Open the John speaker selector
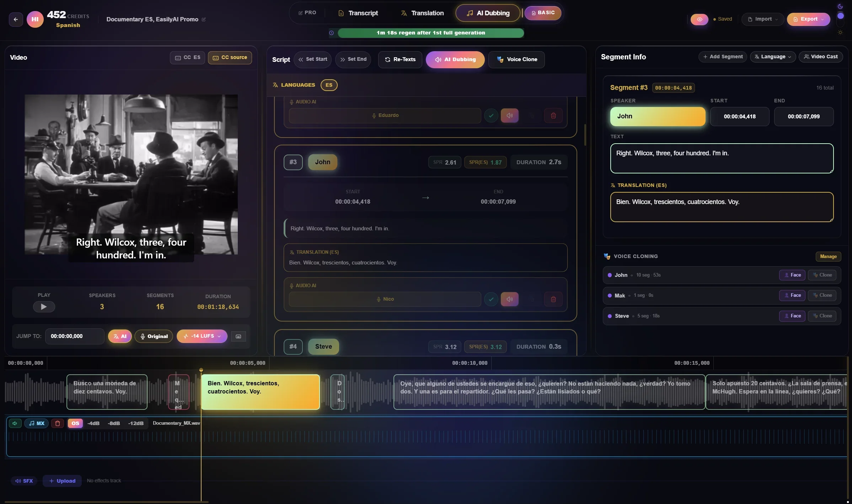This screenshot has width=852, height=504. point(658,117)
